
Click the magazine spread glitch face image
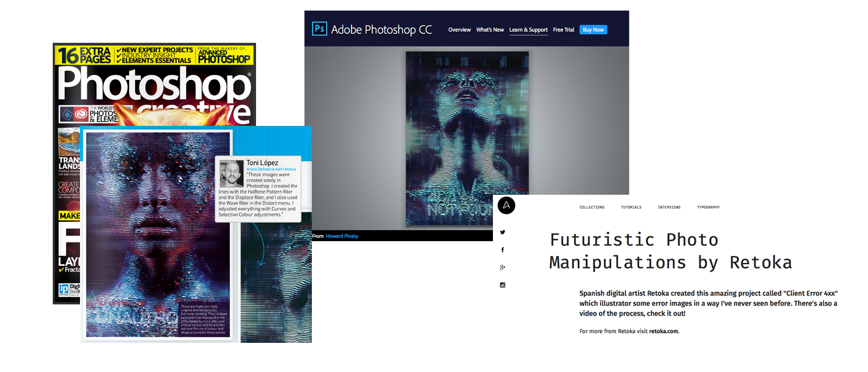click(157, 235)
